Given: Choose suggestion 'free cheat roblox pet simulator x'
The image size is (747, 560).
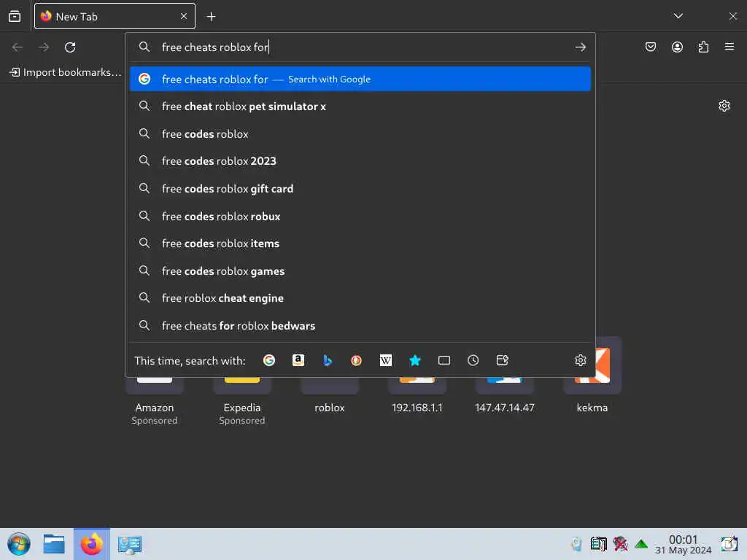Looking at the screenshot, I should (x=360, y=106).
